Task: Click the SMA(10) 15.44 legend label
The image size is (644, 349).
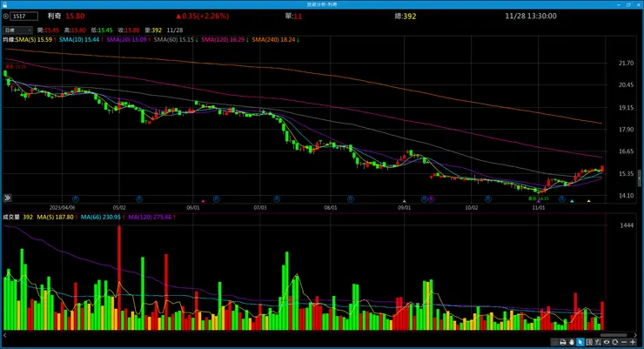Action: pos(79,40)
